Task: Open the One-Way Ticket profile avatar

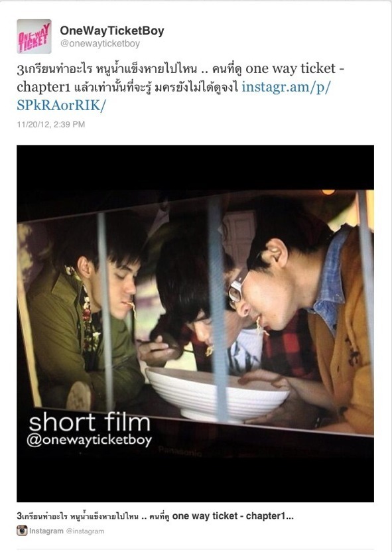Action: (x=34, y=36)
